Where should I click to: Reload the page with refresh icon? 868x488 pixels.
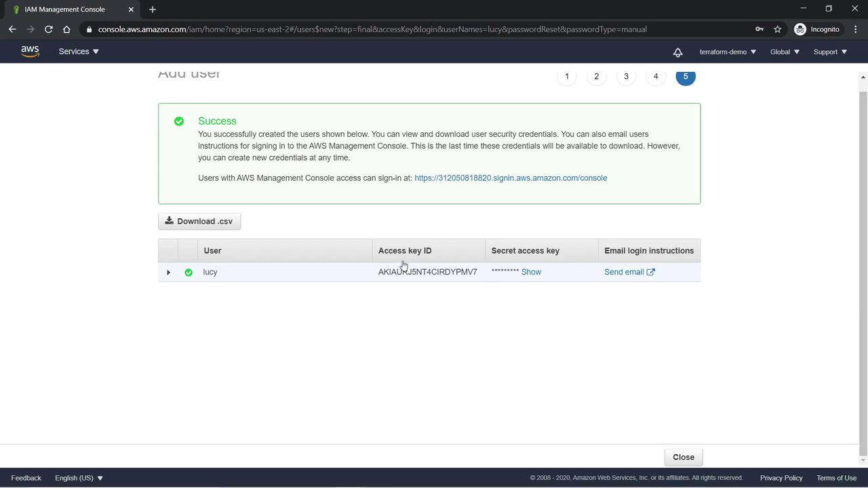click(x=48, y=29)
